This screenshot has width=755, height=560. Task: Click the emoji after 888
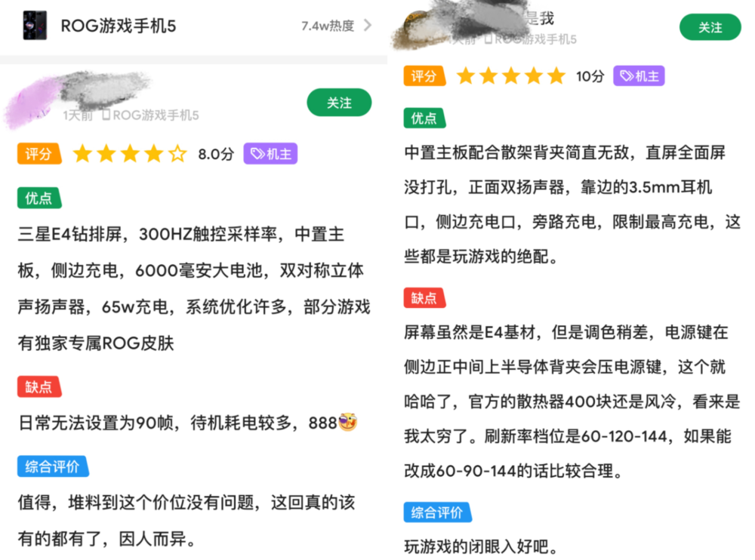(x=347, y=423)
